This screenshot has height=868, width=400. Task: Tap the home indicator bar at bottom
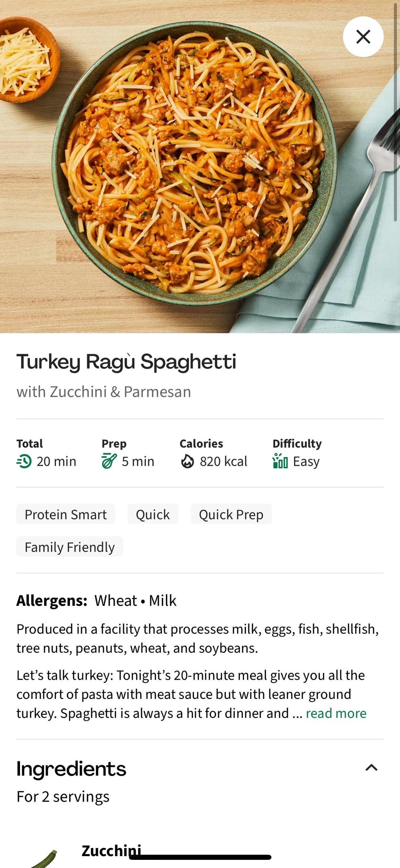click(x=200, y=857)
